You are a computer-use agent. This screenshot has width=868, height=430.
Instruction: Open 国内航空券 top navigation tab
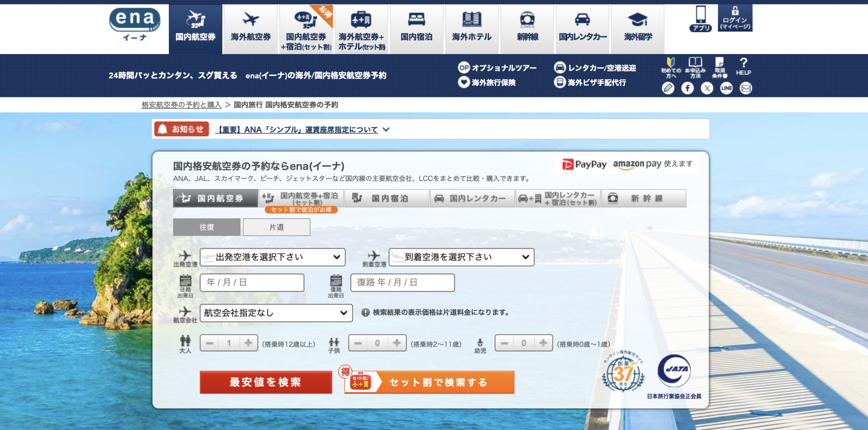click(196, 29)
